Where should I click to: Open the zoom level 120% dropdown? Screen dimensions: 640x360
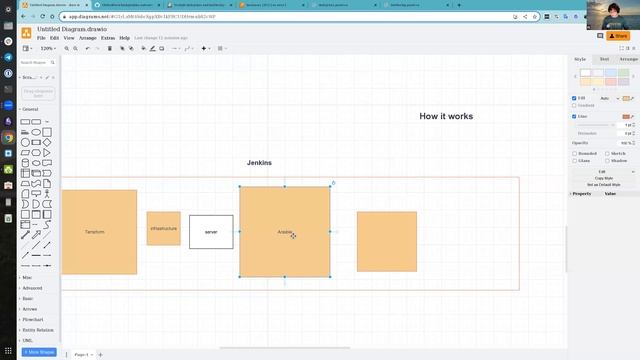point(48,49)
